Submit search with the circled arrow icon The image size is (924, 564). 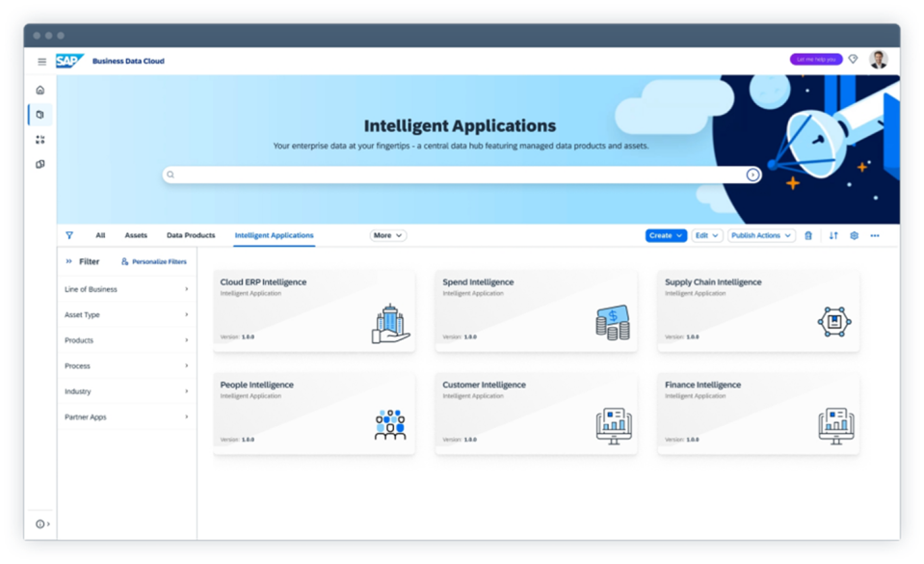pyautogui.click(x=752, y=175)
